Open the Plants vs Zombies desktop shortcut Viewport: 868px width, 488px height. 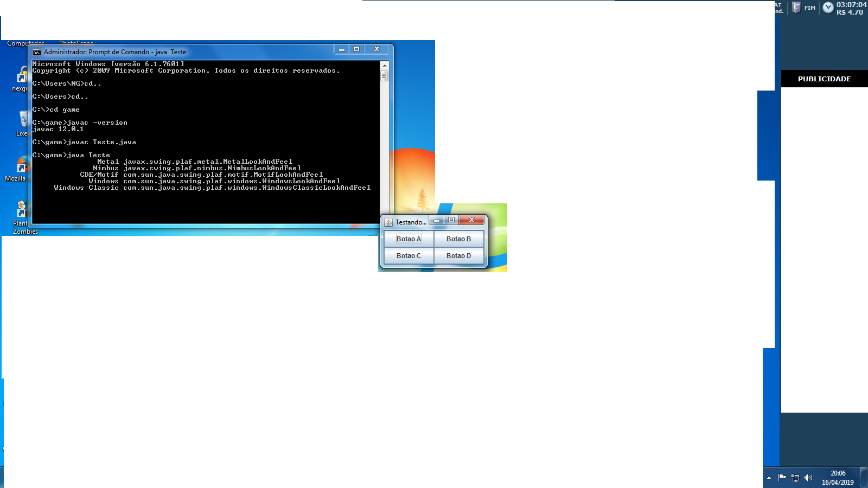coord(23,217)
